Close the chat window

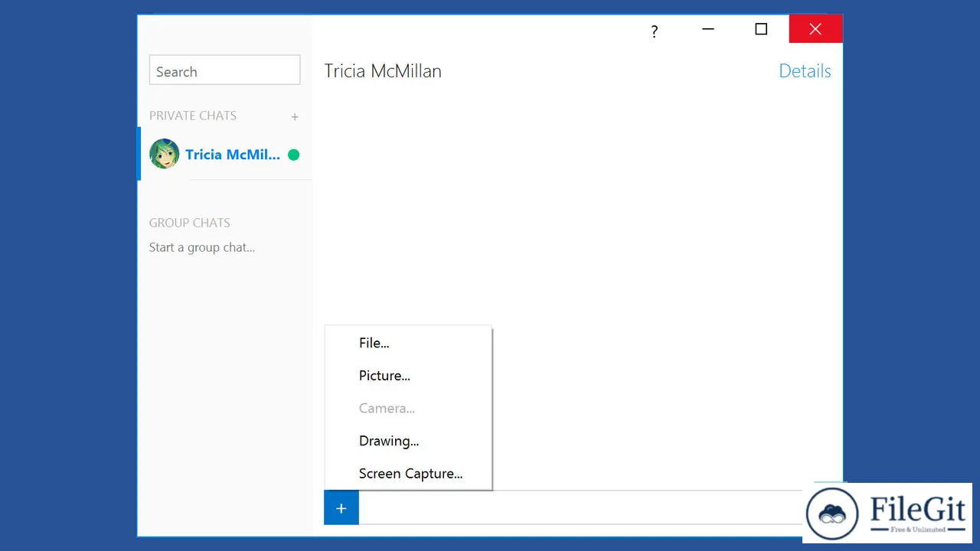coord(815,29)
